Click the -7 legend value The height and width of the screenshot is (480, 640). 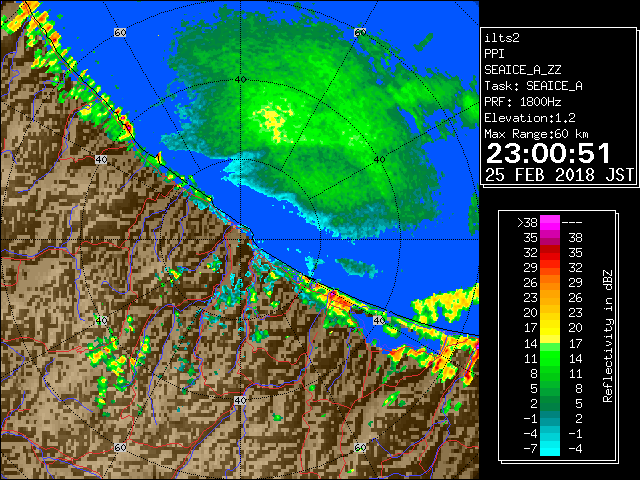click(x=530, y=448)
